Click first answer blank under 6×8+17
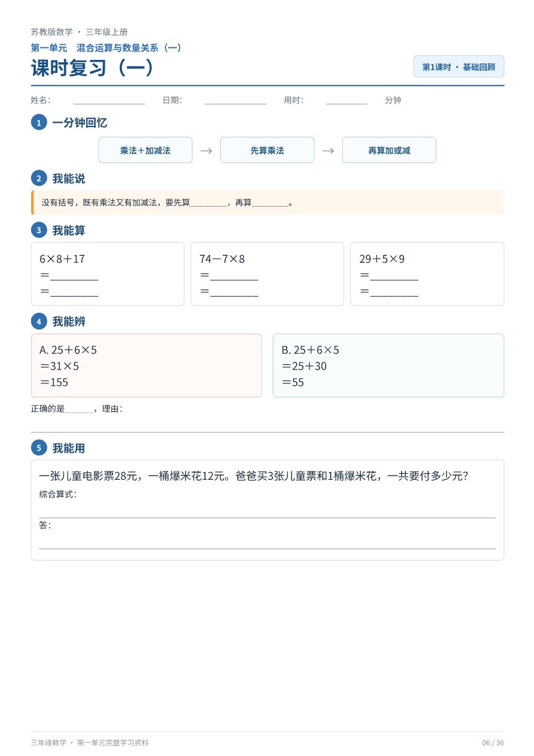This screenshot has height=756, width=534. pyautogui.click(x=74, y=277)
